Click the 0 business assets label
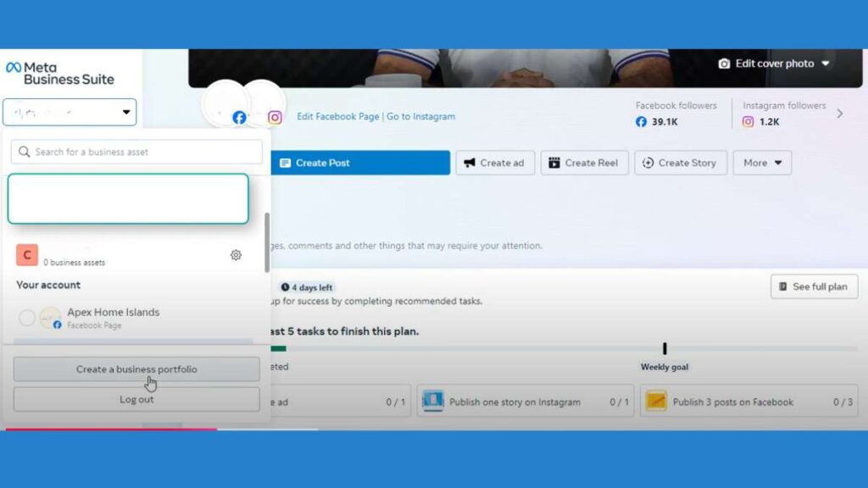Screen dimensions: 868x488 (75, 263)
